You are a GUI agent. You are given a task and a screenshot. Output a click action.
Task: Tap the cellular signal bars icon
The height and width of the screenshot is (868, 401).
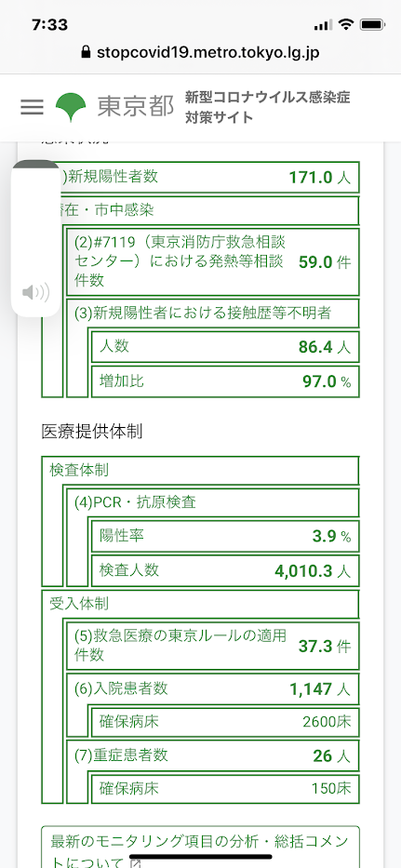click(x=323, y=25)
